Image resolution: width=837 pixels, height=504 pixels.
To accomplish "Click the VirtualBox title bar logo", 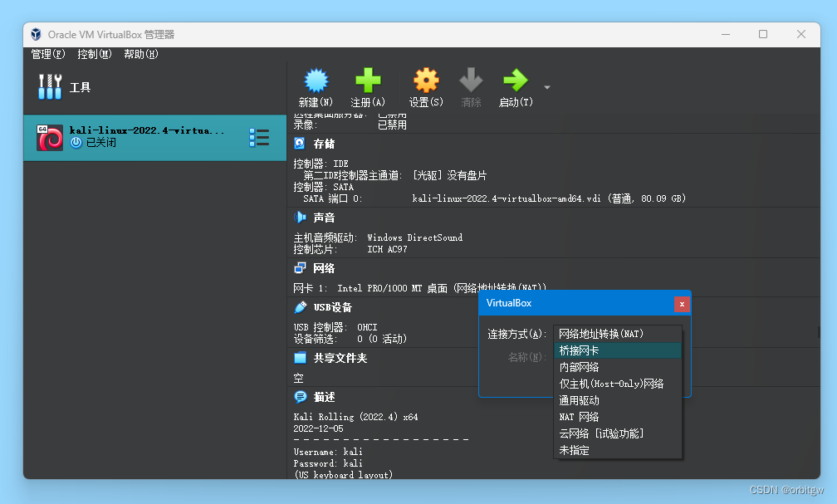I will point(36,35).
